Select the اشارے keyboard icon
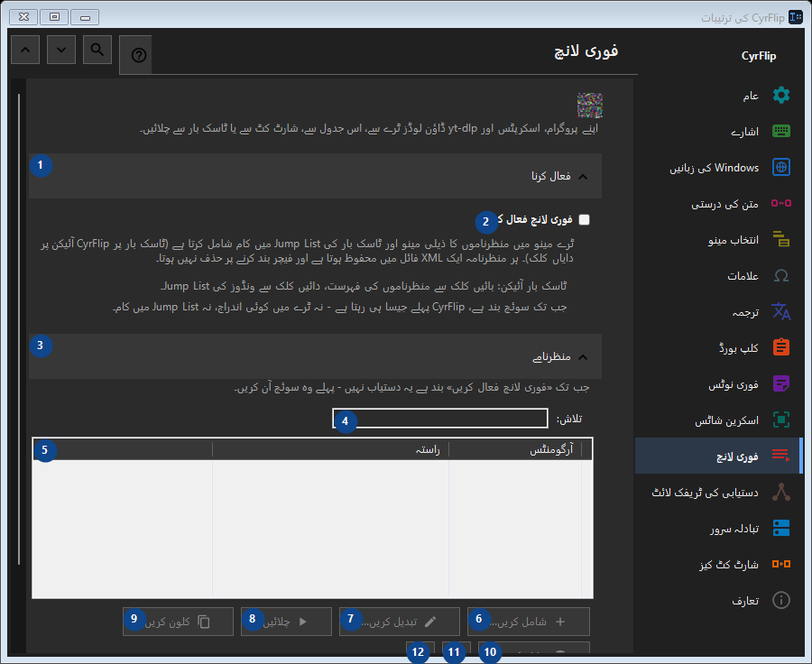This screenshot has width=812, height=664. [x=781, y=131]
